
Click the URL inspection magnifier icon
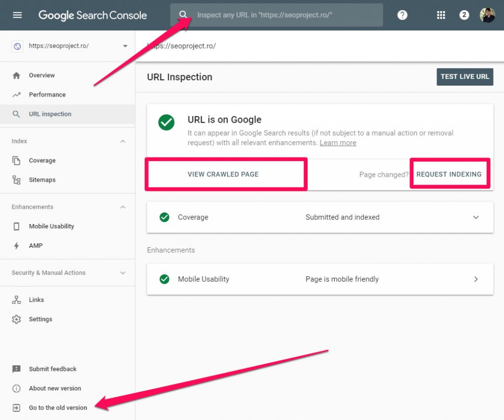tap(16, 114)
